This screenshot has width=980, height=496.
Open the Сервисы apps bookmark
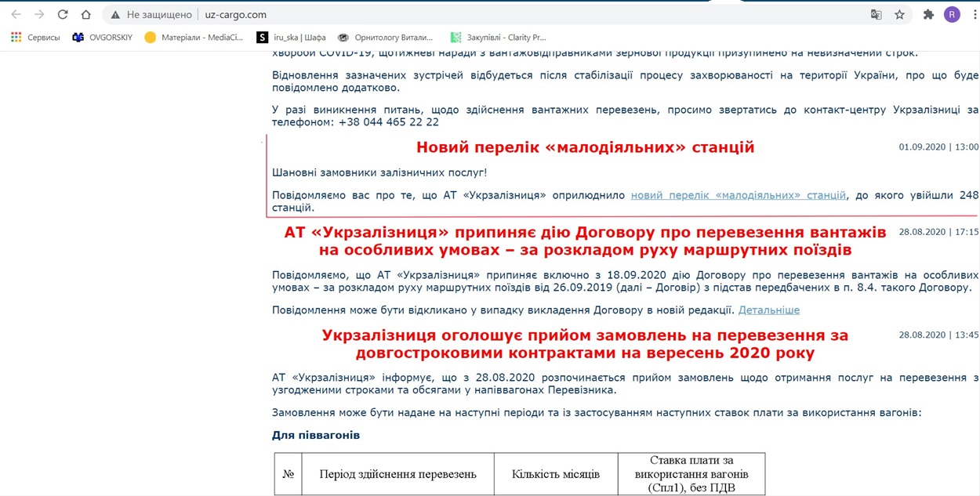click(x=35, y=37)
